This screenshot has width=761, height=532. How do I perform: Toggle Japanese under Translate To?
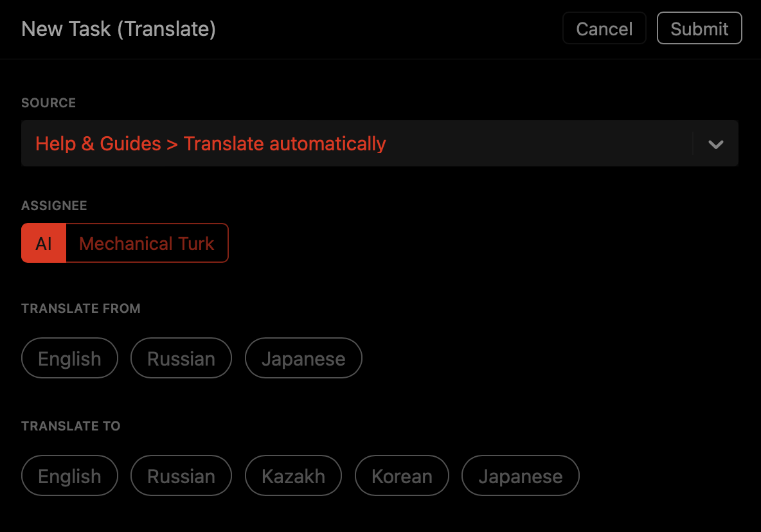click(x=521, y=476)
